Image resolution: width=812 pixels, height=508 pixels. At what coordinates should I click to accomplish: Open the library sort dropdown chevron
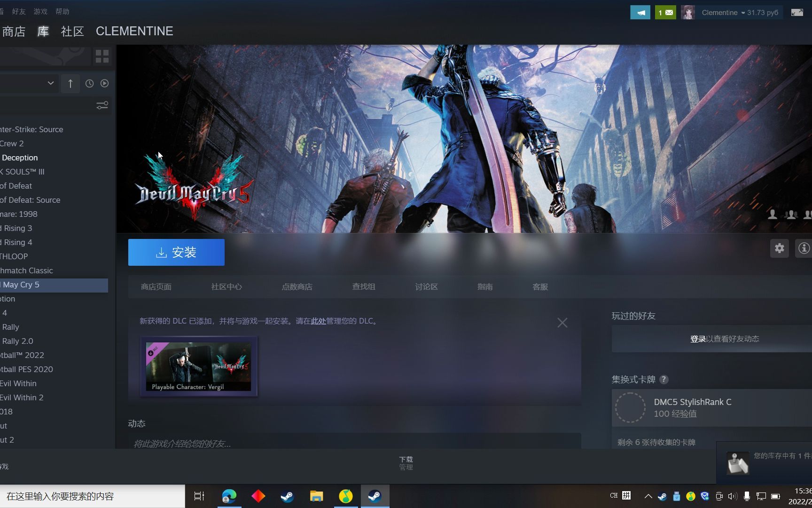(50, 83)
